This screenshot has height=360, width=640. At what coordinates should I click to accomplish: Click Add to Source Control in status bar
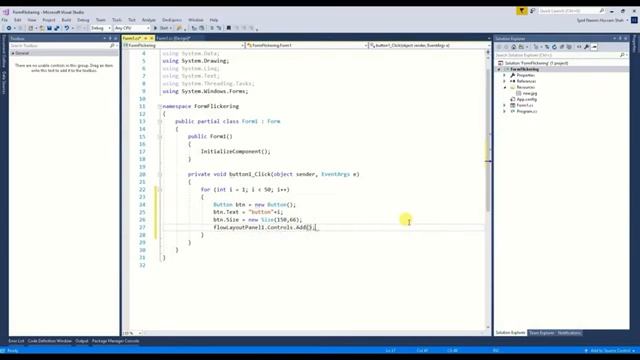click(610, 351)
